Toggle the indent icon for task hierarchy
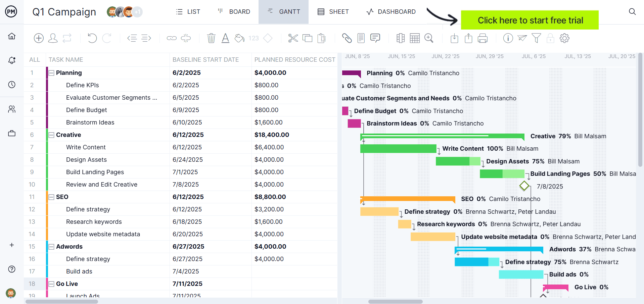 coord(146,38)
